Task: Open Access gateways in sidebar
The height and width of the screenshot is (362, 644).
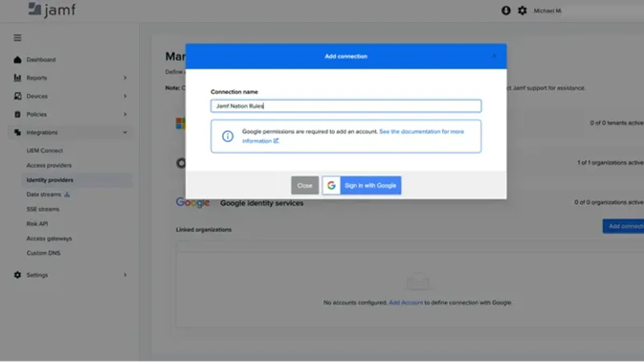Action: click(49, 238)
